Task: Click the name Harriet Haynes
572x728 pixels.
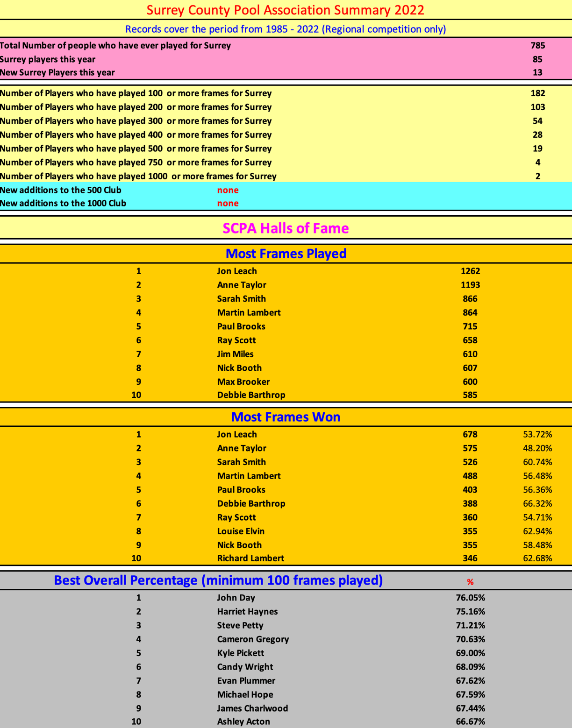Action: (247, 612)
